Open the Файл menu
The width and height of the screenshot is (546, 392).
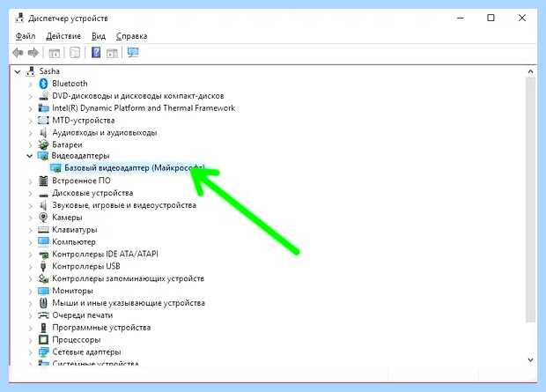tap(26, 36)
